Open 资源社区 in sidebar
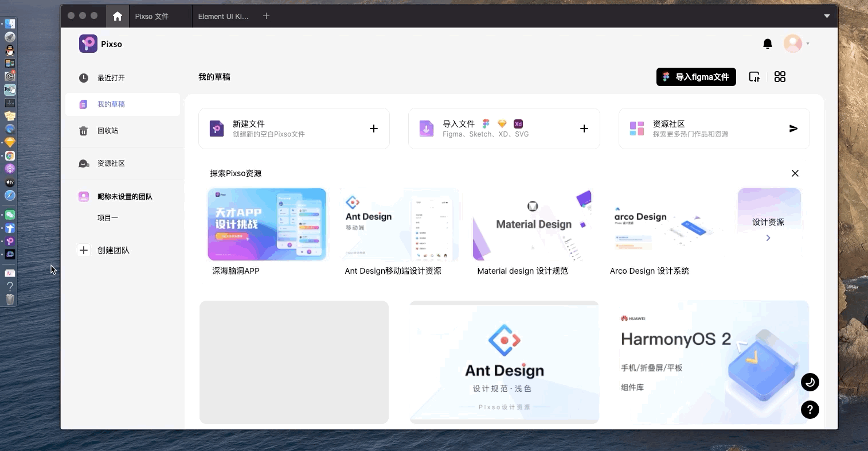868x451 pixels. (123, 164)
